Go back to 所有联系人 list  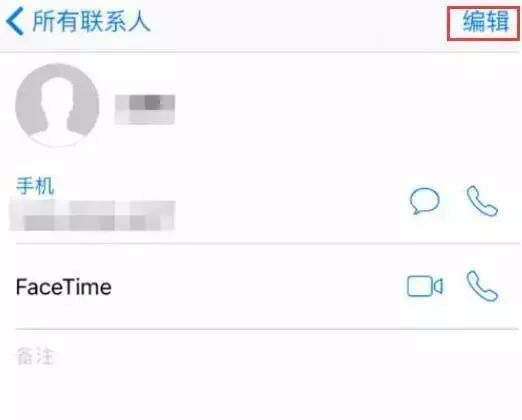(91, 21)
